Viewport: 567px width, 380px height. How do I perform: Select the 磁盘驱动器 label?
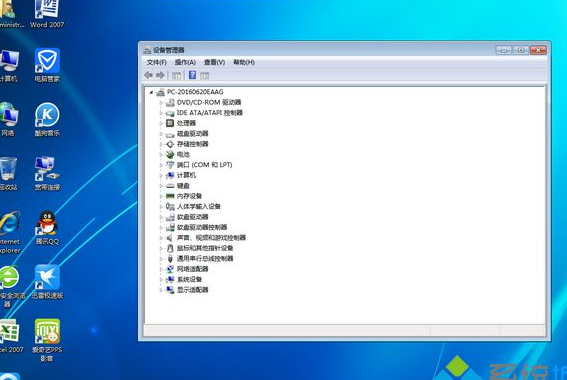pos(192,134)
